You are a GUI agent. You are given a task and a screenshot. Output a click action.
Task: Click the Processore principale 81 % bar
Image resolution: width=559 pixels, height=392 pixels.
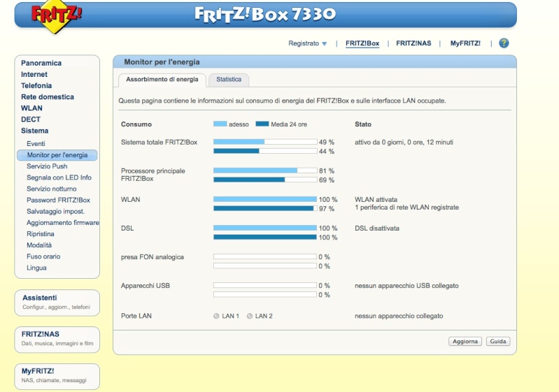click(265, 170)
